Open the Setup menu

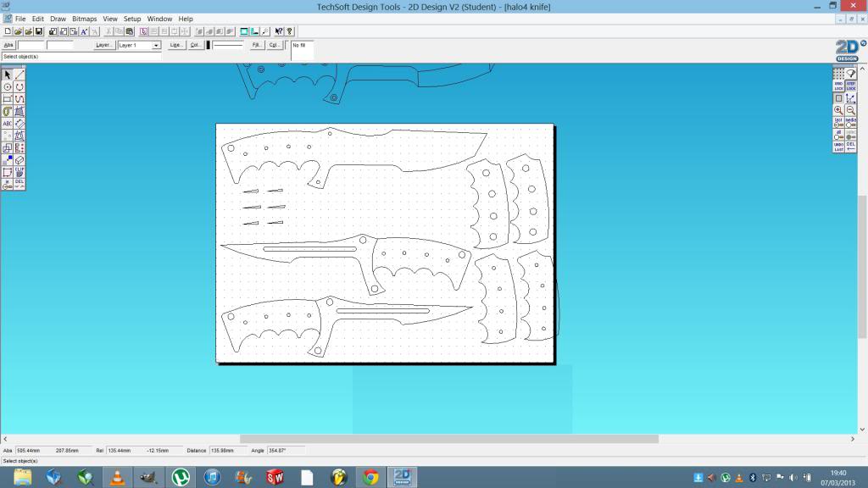coord(132,19)
